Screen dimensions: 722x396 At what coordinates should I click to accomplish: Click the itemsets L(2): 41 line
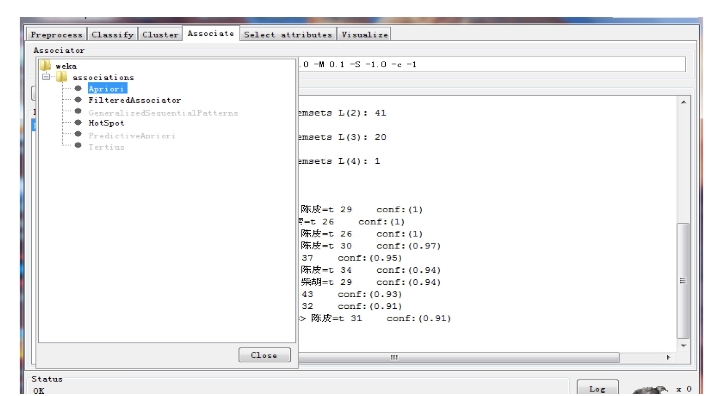(x=342, y=113)
